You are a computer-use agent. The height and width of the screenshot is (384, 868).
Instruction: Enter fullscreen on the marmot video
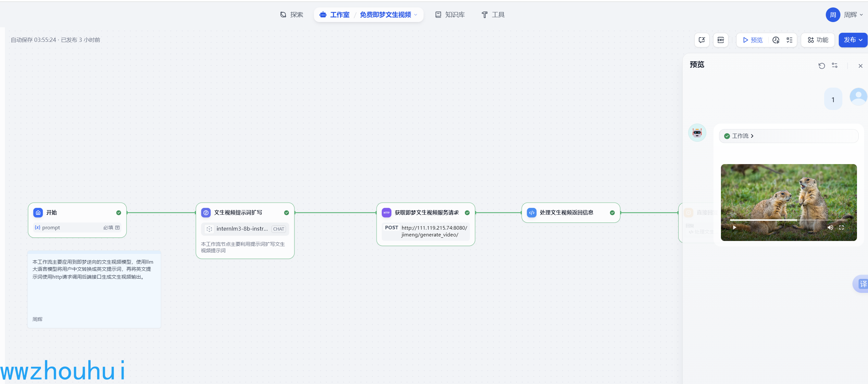[x=841, y=227]
